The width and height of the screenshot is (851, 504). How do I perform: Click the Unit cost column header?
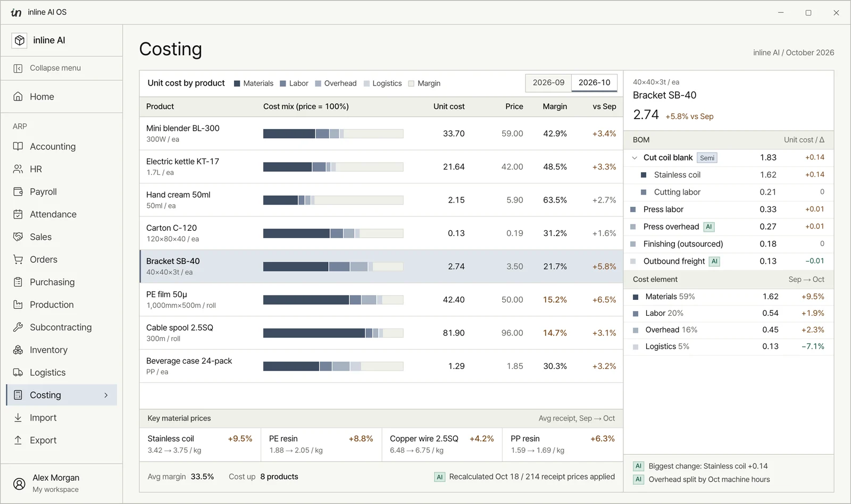click(449, 106)
